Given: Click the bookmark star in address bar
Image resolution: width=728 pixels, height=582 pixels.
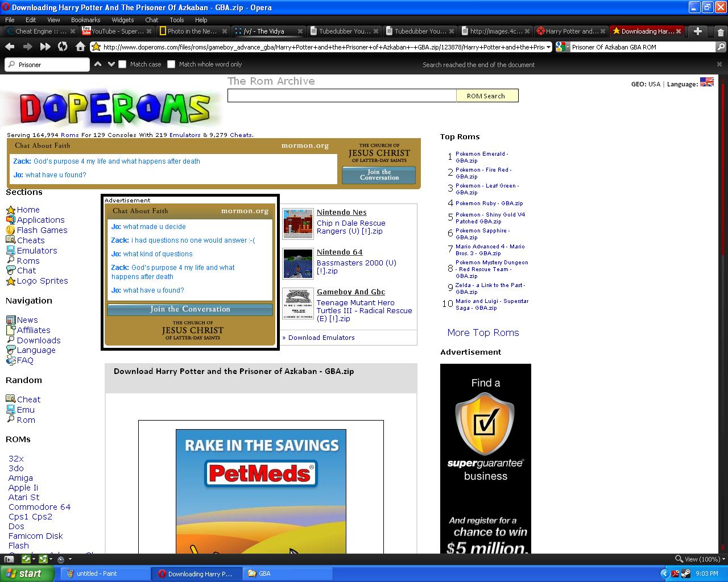Looking at the screenshot, I should click(97, 47).
